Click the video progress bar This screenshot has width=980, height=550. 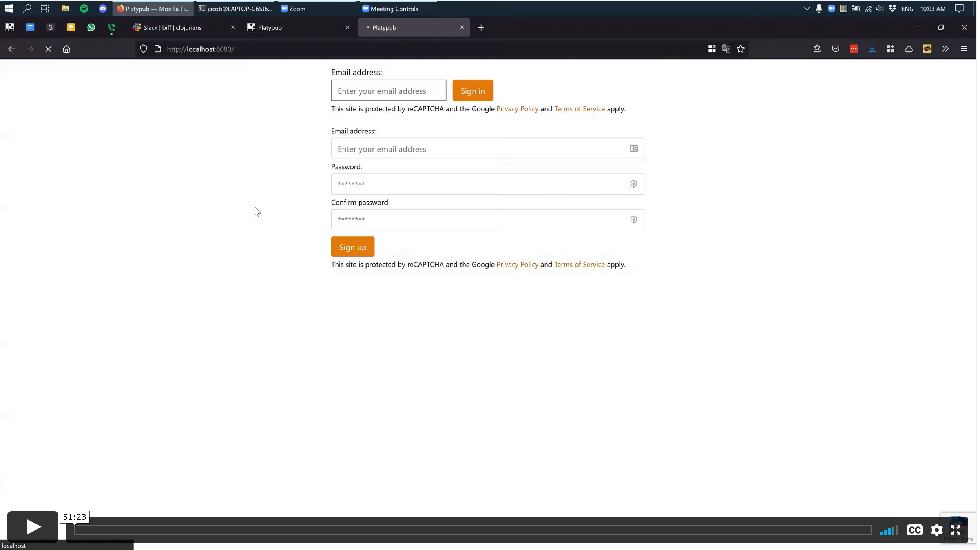471,530
